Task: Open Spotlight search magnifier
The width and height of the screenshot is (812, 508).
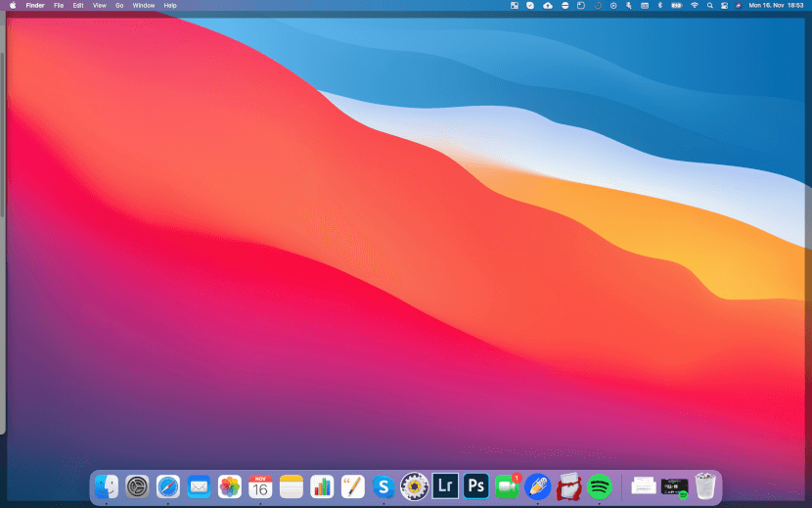Action: (710, 5)
